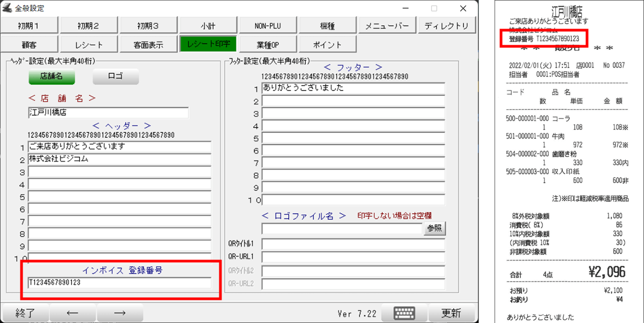Go to the ポイント tab
Screen dimensions: 644x323
pos(327,45)
